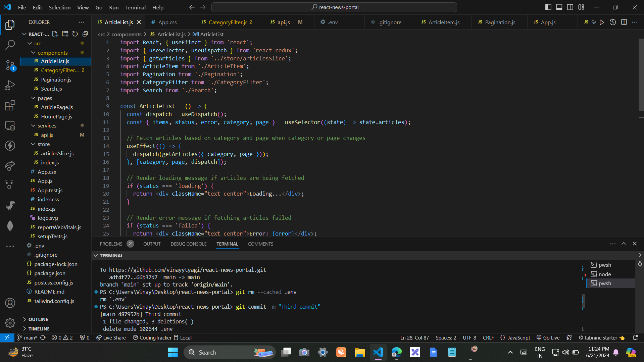
Task: Open Manage gear icon in activity bar
Action: click(10, 323)
